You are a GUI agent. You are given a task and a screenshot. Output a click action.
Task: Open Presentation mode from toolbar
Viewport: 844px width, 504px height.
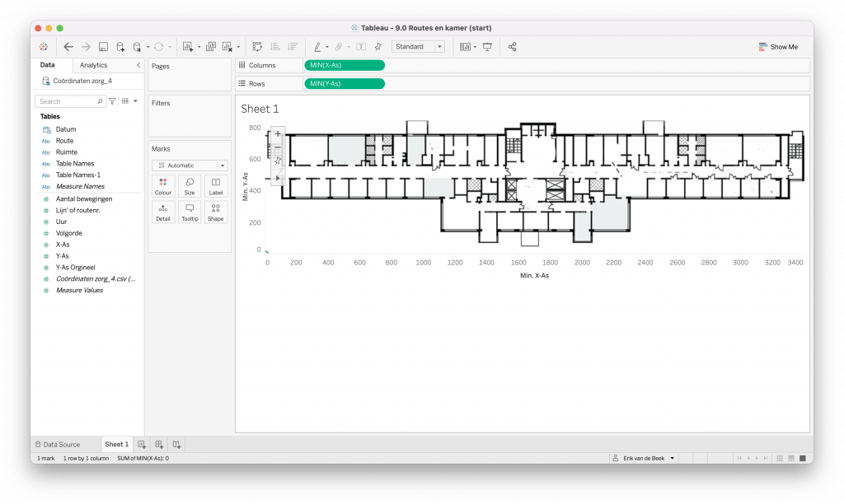487,47
